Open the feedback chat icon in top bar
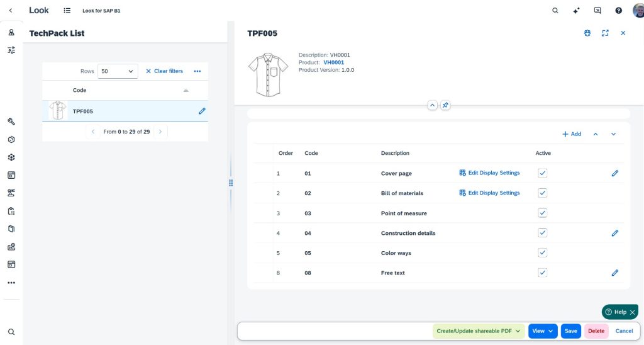 (x=597, y=11)
